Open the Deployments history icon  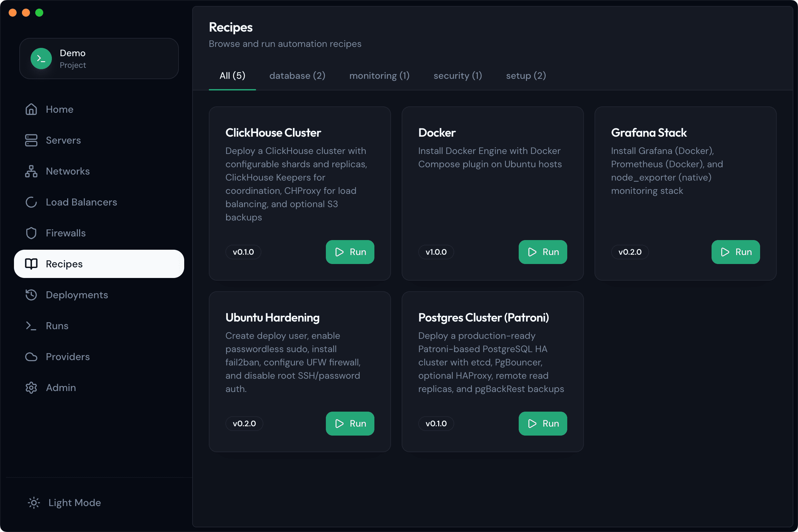[31, 295]
